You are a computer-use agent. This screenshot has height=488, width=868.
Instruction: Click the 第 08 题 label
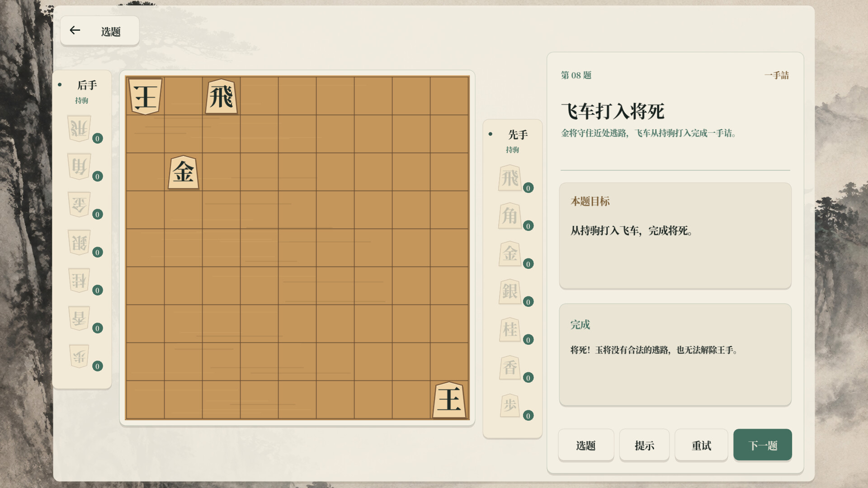click(x=576, y=75)
